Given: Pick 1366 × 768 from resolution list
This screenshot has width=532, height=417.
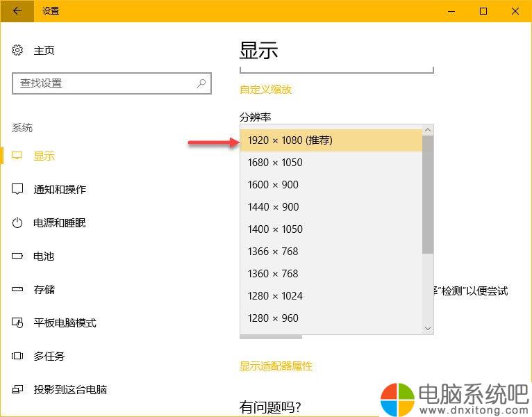Looking at the screenshot, I should (331, 252).
